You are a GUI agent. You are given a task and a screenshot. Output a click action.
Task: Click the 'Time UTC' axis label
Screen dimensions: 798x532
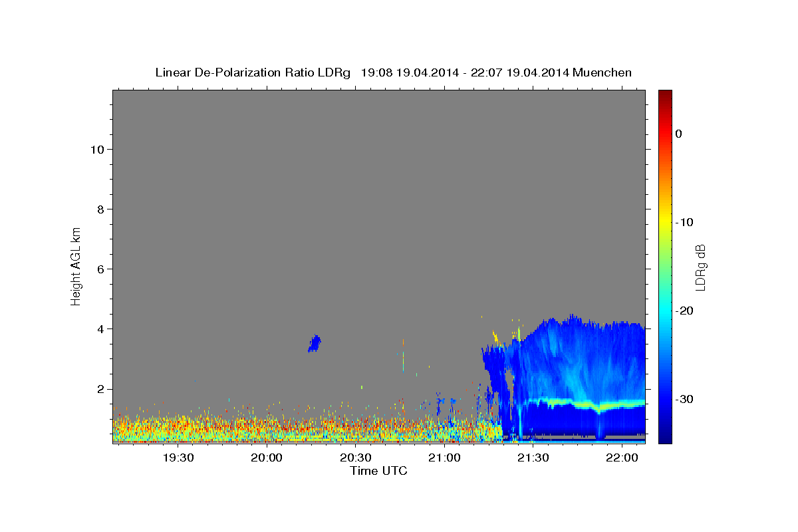coord(378,471)
